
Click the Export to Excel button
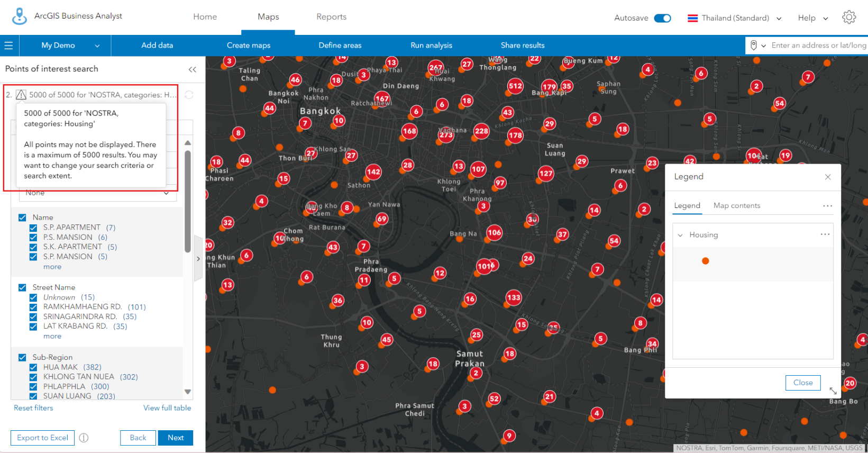click(x=43, y=438)
